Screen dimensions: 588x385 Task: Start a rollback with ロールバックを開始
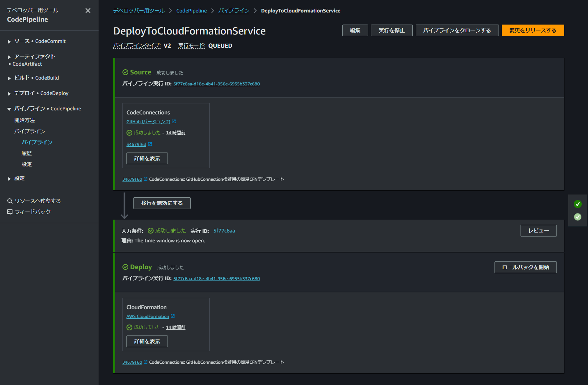(x=525, y=267)
